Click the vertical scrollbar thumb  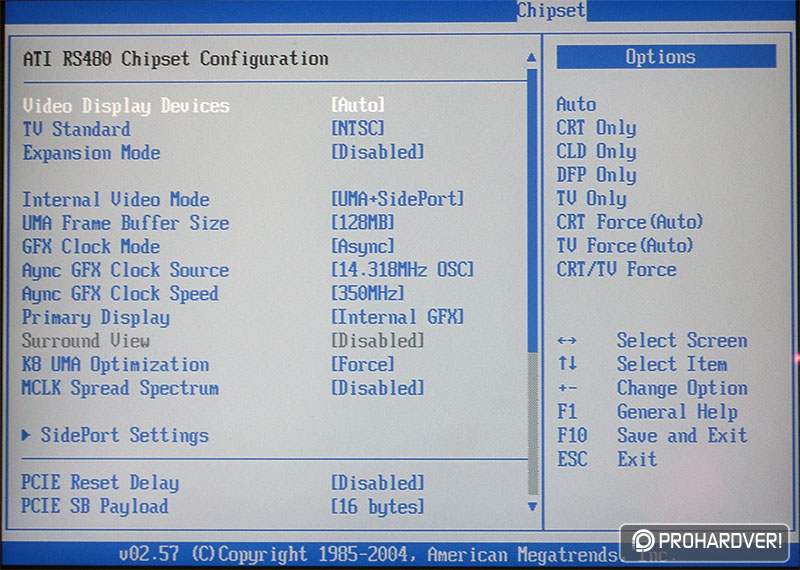click(532, 210)
